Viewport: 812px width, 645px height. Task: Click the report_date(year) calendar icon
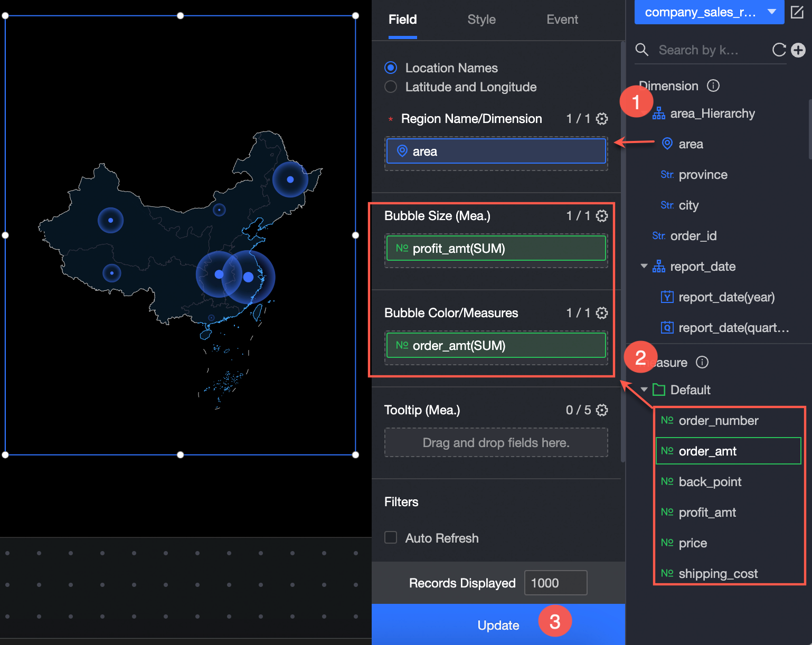point(667,297)
